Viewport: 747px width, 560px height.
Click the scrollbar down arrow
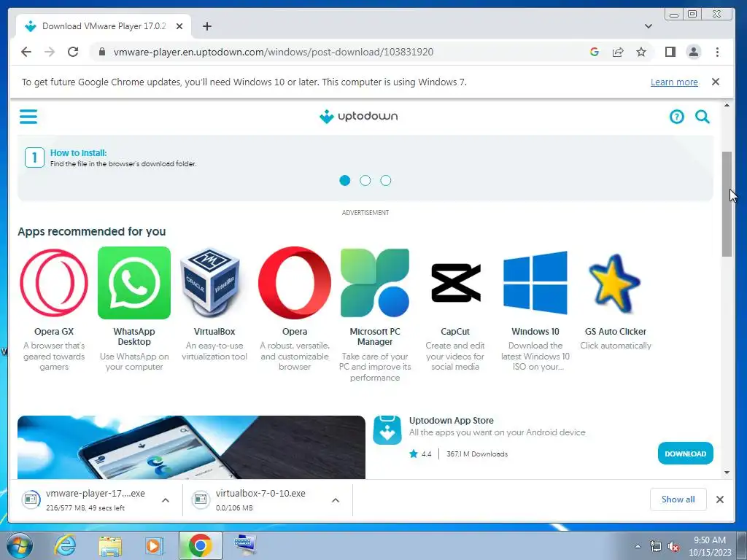click(x=727, y=472)
